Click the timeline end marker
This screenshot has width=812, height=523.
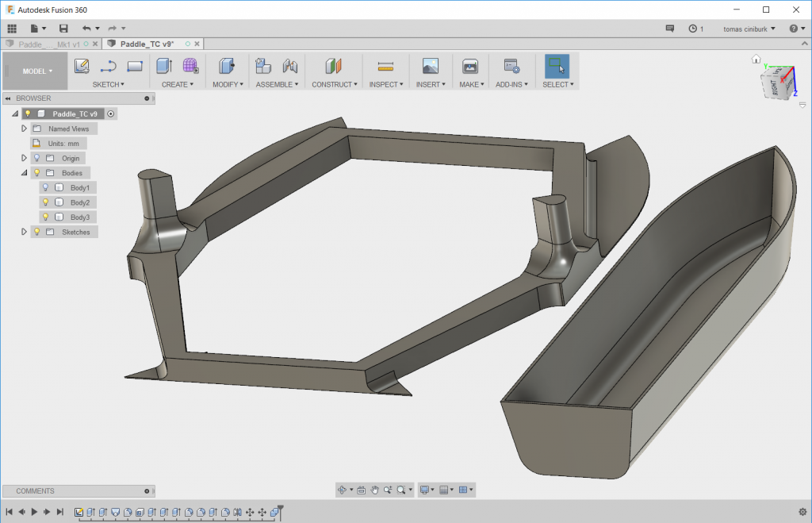[x=279, y=509]
